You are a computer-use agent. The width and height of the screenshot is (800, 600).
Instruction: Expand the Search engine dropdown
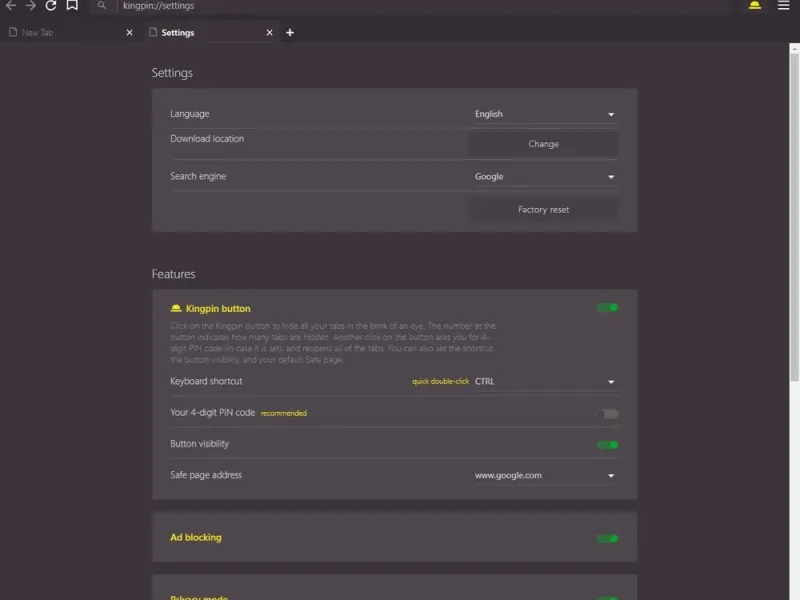[x=544, y=177]
